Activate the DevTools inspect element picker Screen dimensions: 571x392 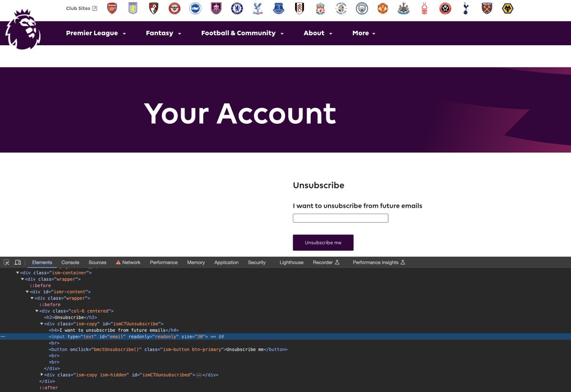(6, 262)
